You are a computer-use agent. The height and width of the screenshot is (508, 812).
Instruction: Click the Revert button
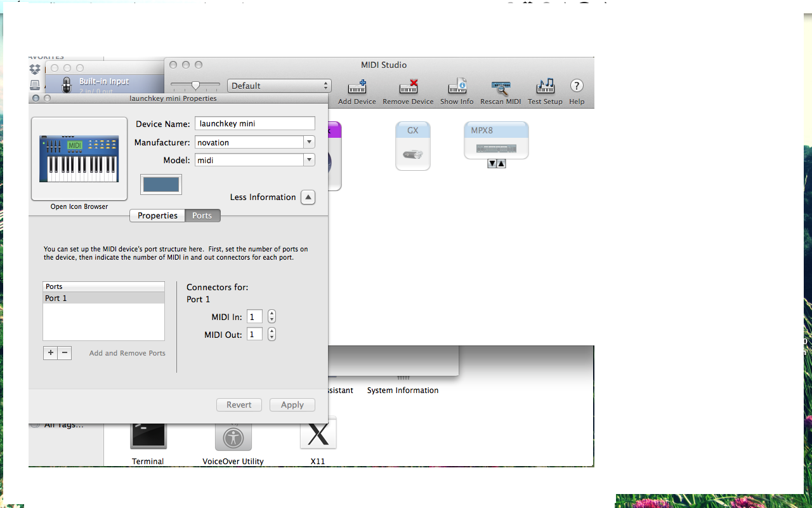coord(239,404)
